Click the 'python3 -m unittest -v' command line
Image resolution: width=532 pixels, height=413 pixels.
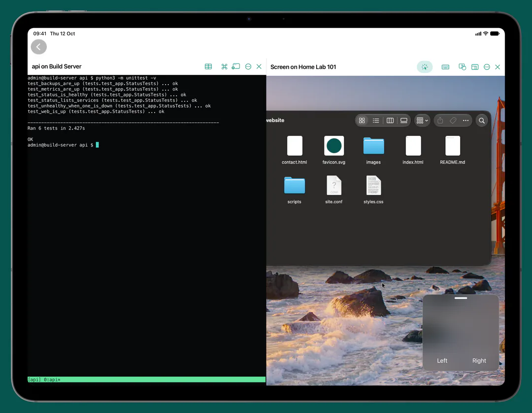tap(126, 78)
